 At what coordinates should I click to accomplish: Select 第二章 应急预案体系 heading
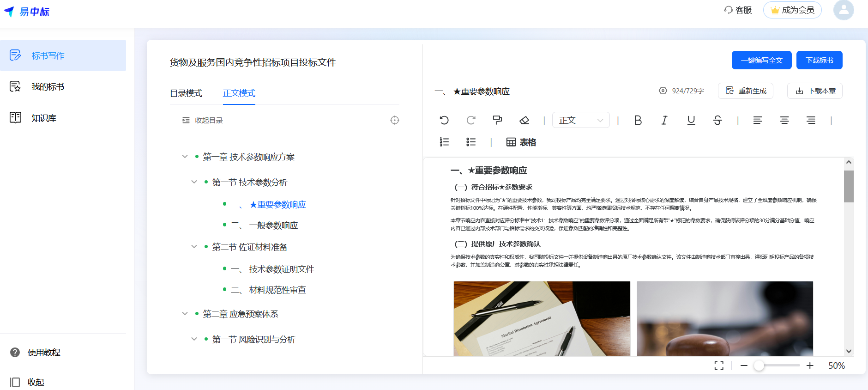pyautogui.click(x=241, y=314)
